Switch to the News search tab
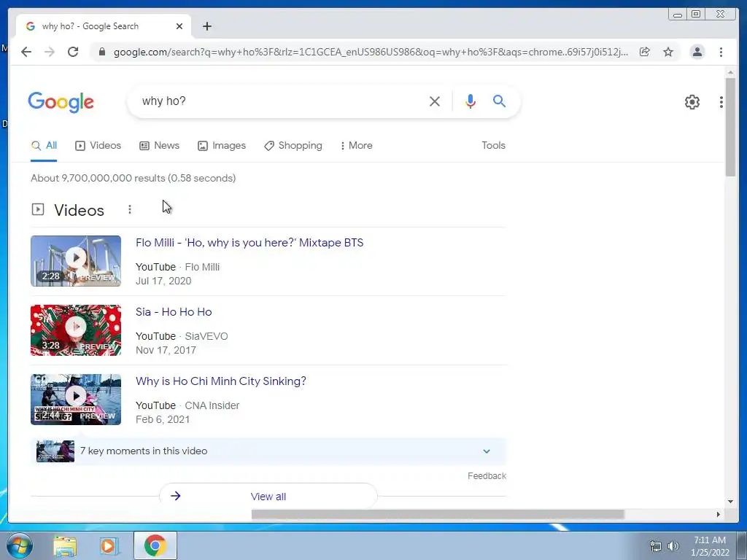 (160, 146)
